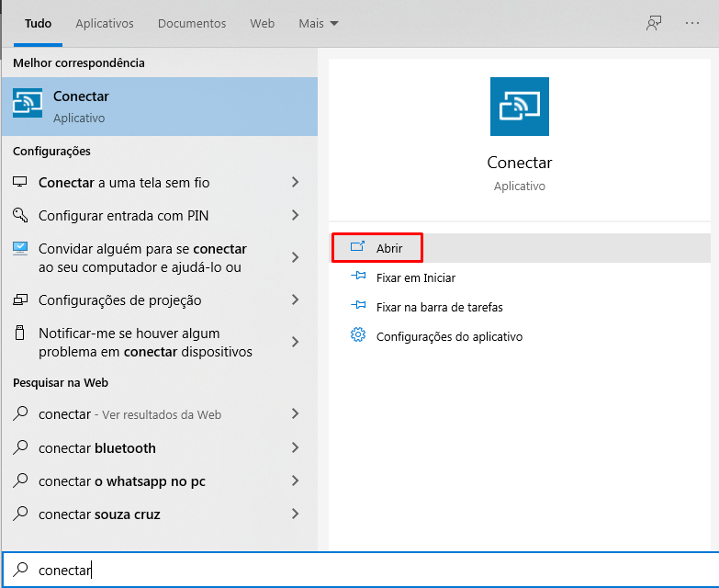This screenshot has height=588, width=719.
Task: Click Abrir to open Conectar
Action: [x=521, y=248]
